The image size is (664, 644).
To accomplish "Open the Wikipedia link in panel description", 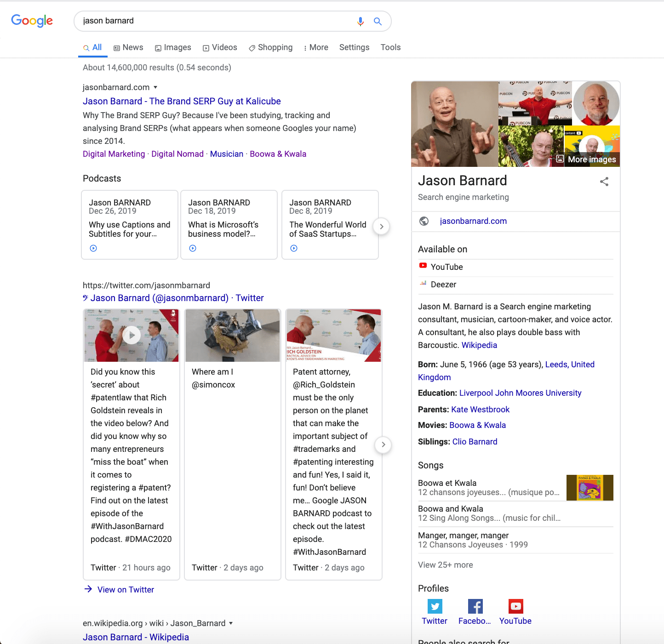I will (x=479, y=345).
